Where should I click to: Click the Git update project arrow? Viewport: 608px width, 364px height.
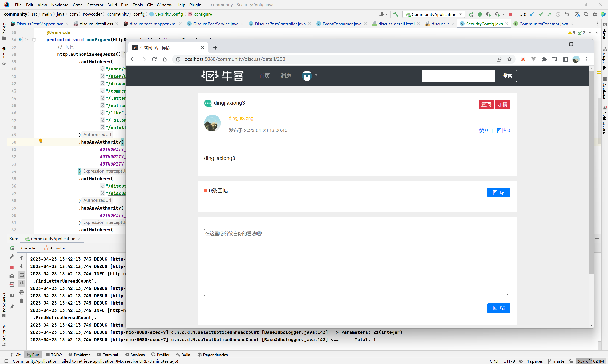(532, 14)
